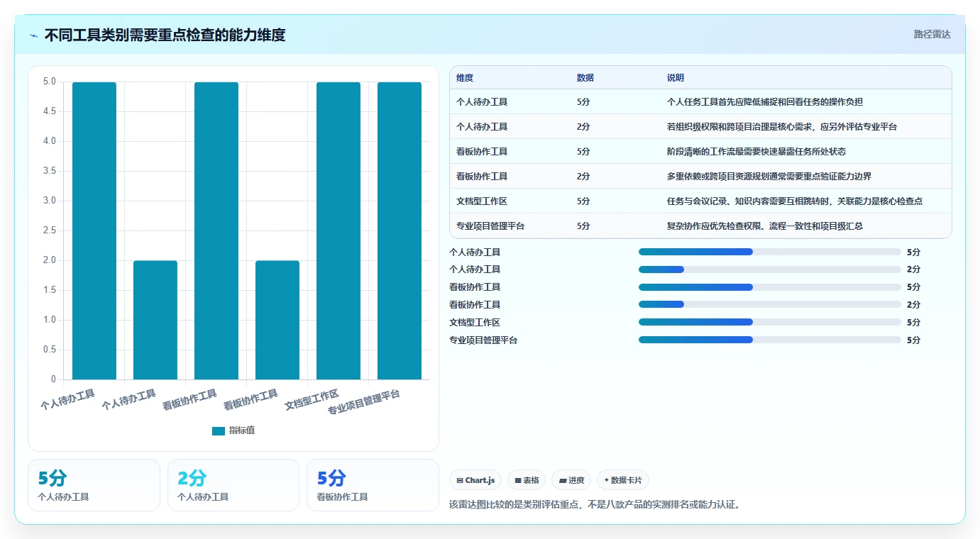
Task: Click the title 不同工具类别需要重点检查的能力维度
Action: tap(165, 35)
